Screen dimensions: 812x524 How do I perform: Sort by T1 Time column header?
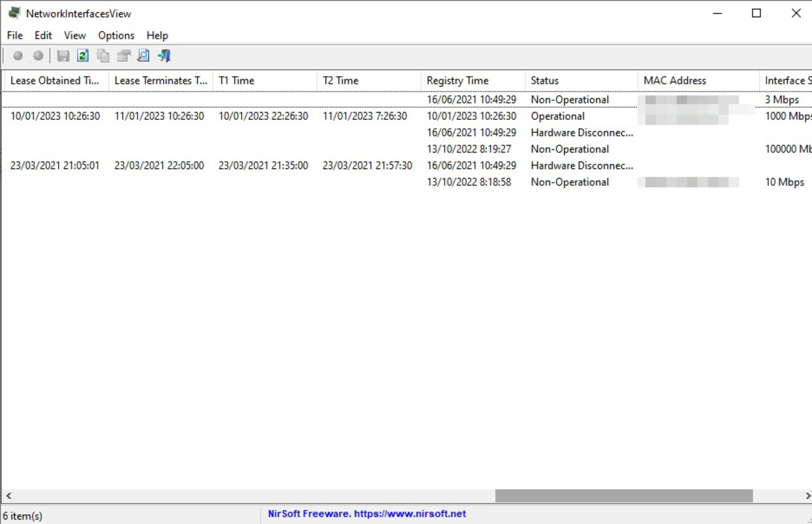[265, 81]
